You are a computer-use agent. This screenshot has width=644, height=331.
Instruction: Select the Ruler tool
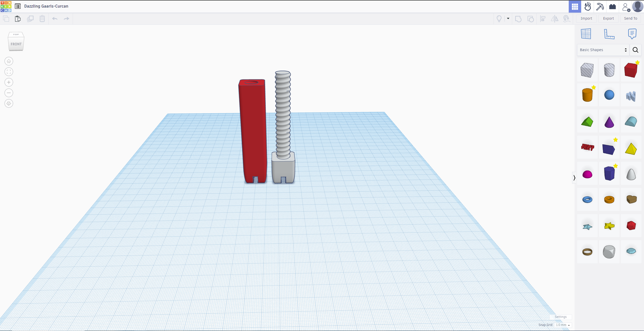(609, 34)
